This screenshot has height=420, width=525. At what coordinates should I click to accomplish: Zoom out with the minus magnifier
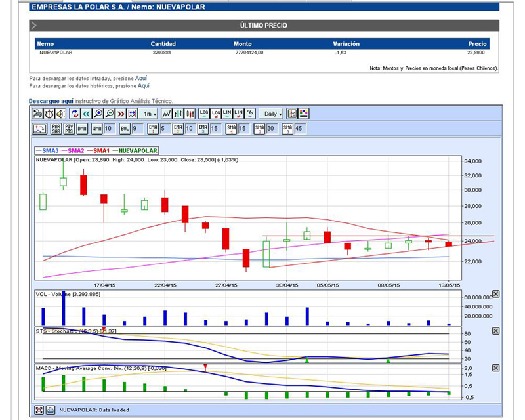[109, 114]
